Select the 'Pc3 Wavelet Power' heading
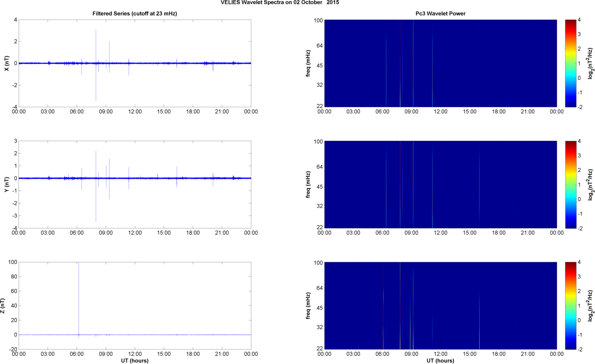 tap(440, 14)
